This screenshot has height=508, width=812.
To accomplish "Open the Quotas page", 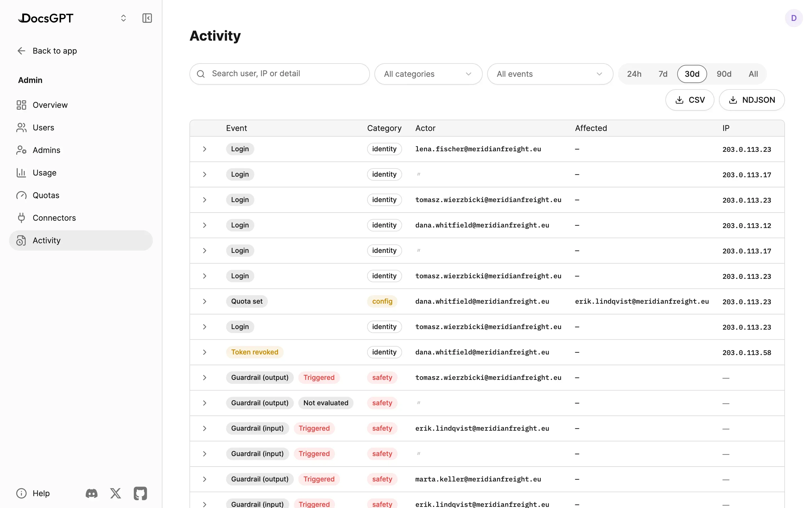I will click(x=81, y=195).
